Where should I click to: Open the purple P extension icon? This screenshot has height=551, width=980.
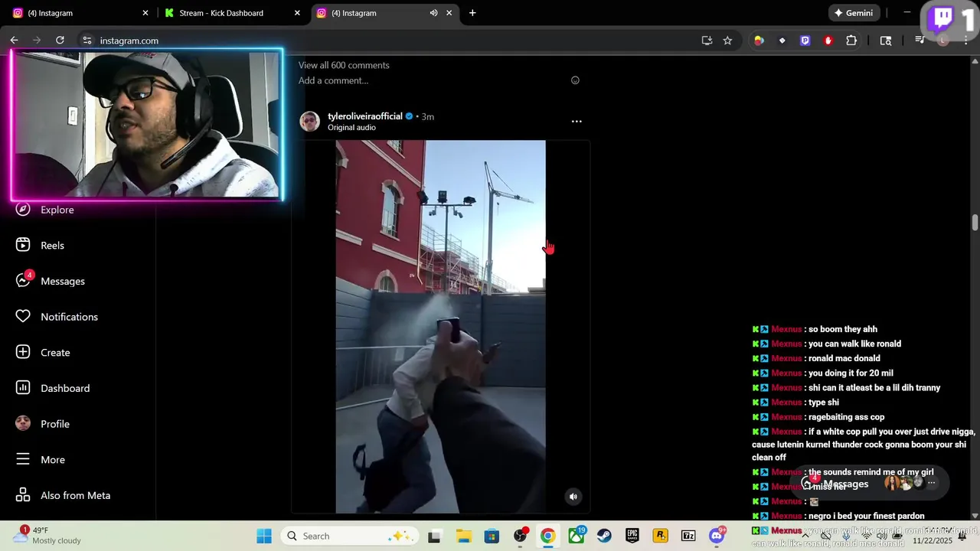point(805,41)
